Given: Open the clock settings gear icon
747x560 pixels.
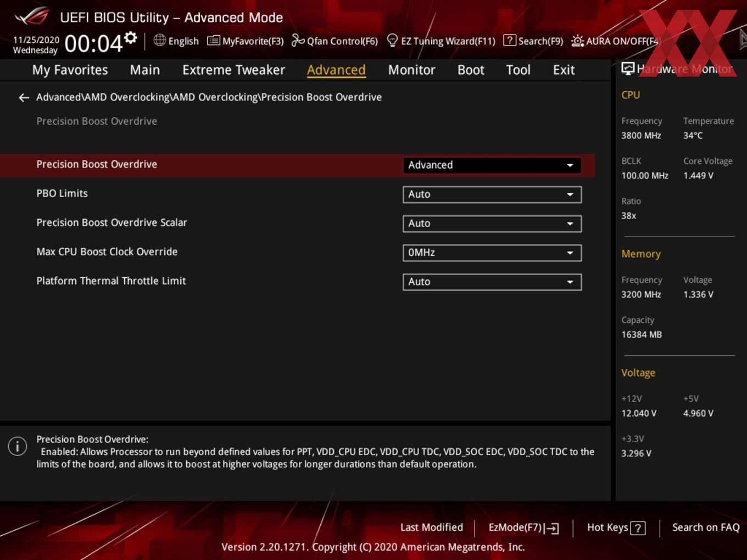Looking at the screenshot, I should tap(130, 38).
